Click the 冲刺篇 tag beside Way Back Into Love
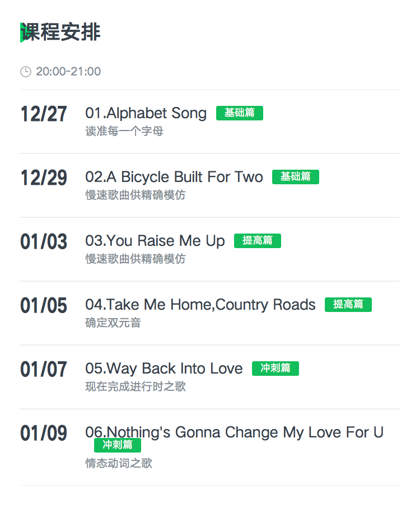Image resolution: width=420 pixels, height=508 pixels. pos(276,369)
